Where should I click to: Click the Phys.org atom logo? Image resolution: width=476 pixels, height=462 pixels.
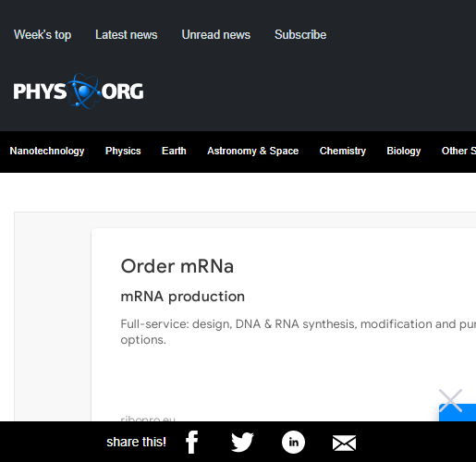[x=79, y=91]
